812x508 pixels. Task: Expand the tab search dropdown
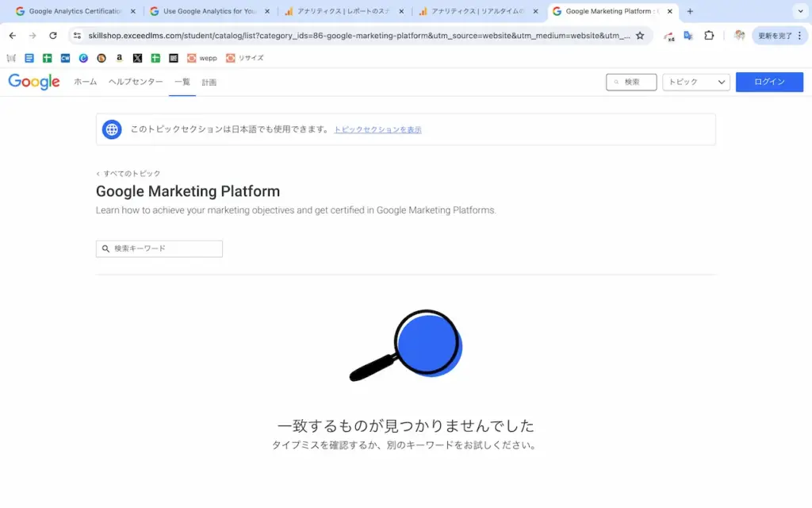pyautogui.click(x=800, y=11)
